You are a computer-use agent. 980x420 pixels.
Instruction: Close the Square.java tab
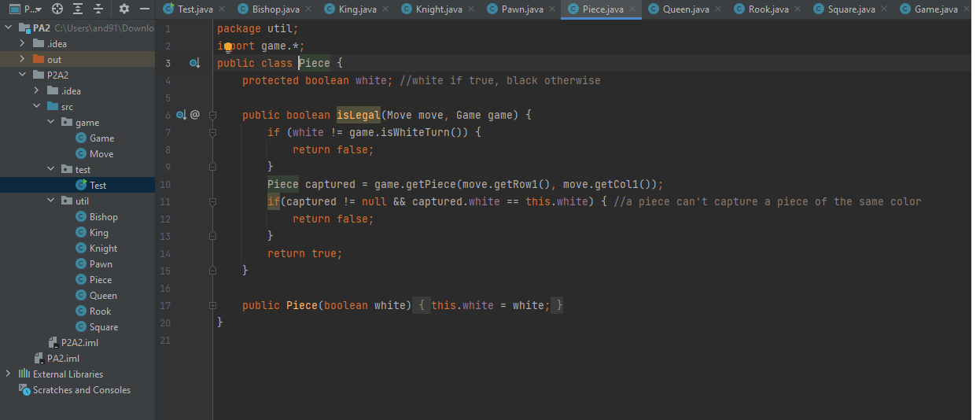tap(883, 9)
